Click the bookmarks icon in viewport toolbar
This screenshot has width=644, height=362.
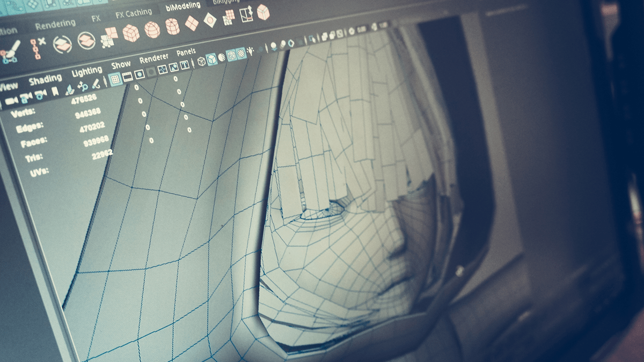[55, 92]
